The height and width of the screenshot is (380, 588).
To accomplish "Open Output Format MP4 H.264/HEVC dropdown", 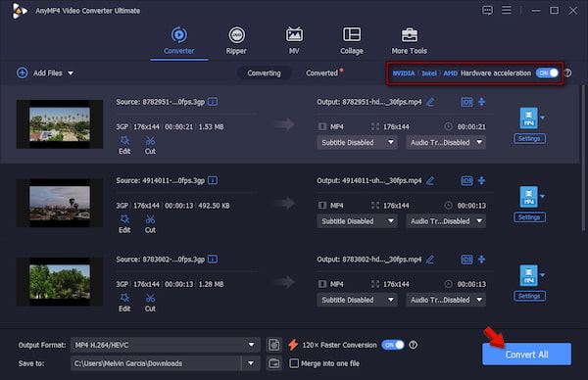I will pyautogui.click(x=165, y=345).
